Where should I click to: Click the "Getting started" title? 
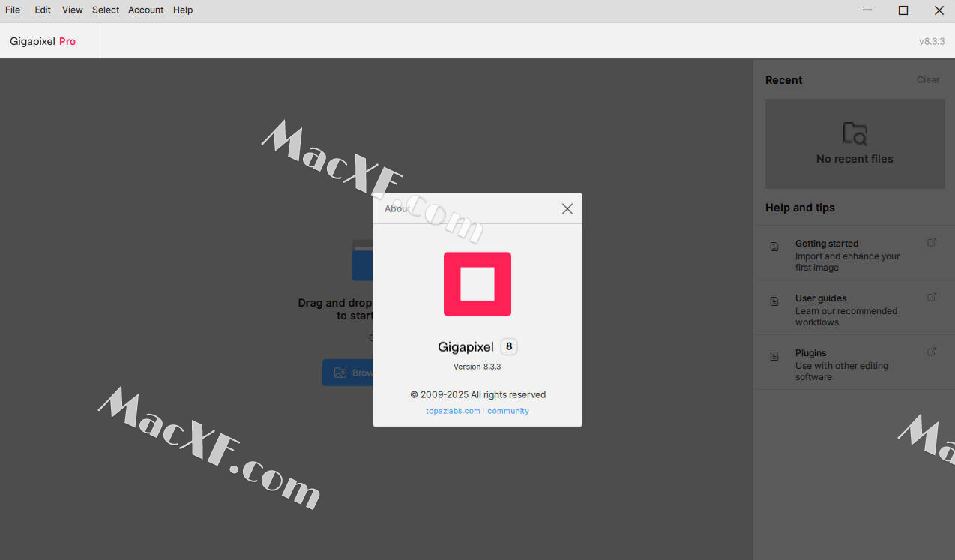tap(827, 244)
